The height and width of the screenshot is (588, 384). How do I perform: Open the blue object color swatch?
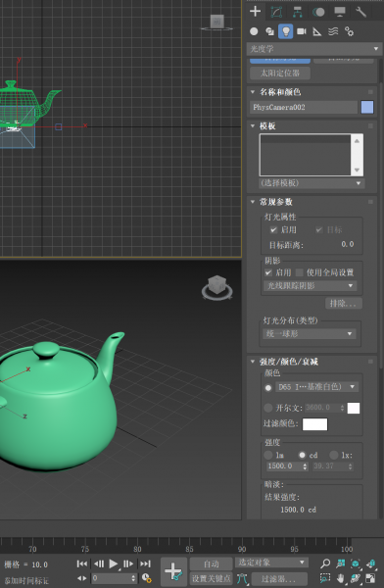(x=367, y=107)
